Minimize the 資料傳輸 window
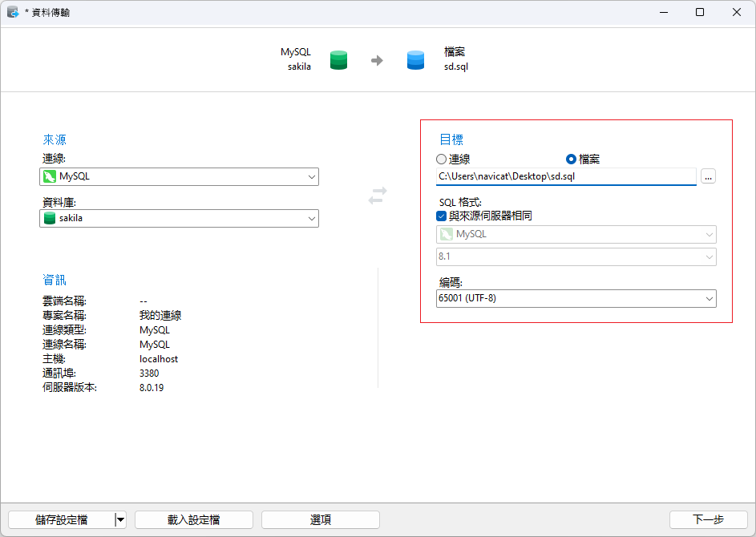The height and width of the screenshot is (537, 756). [x=664, y=12]
